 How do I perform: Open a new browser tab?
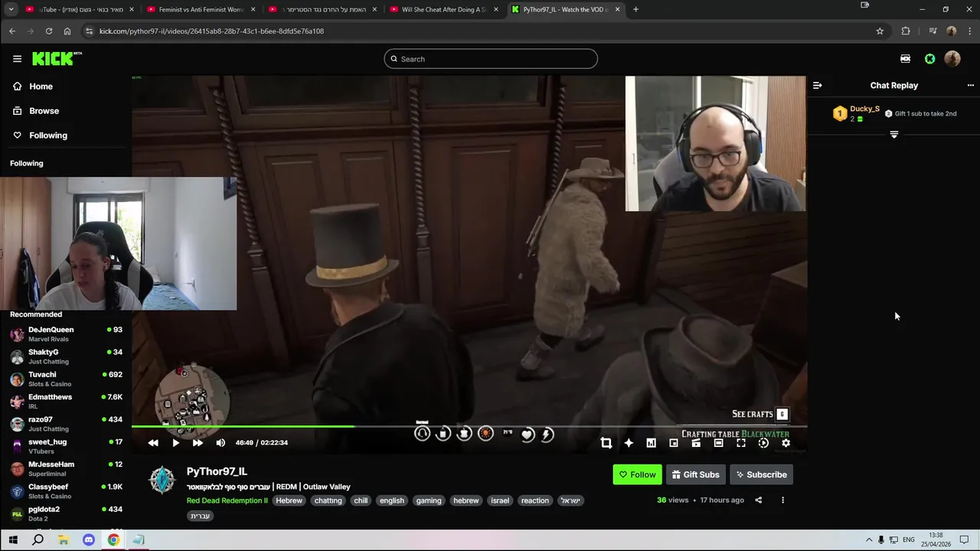click(x=635, y=9)
